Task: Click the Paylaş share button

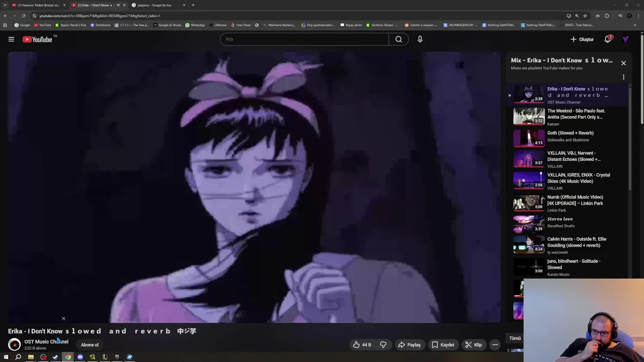Action: [x=409, y=345]
